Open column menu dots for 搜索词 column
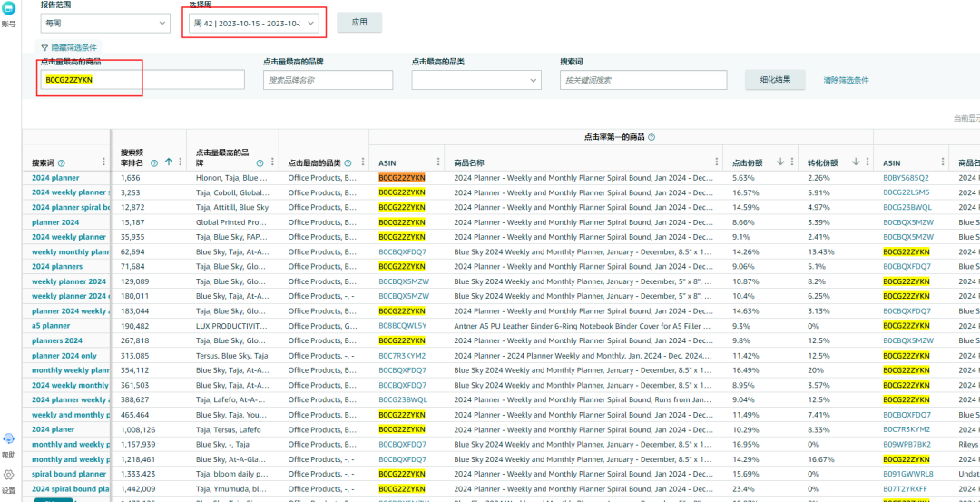 [103, 162]
